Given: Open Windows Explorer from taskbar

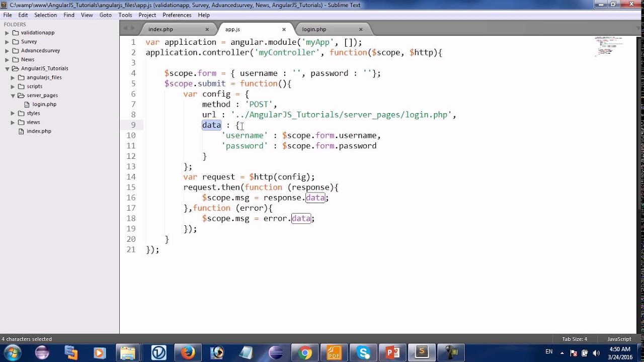Looking at the screenshot, I should click(128, 352).
